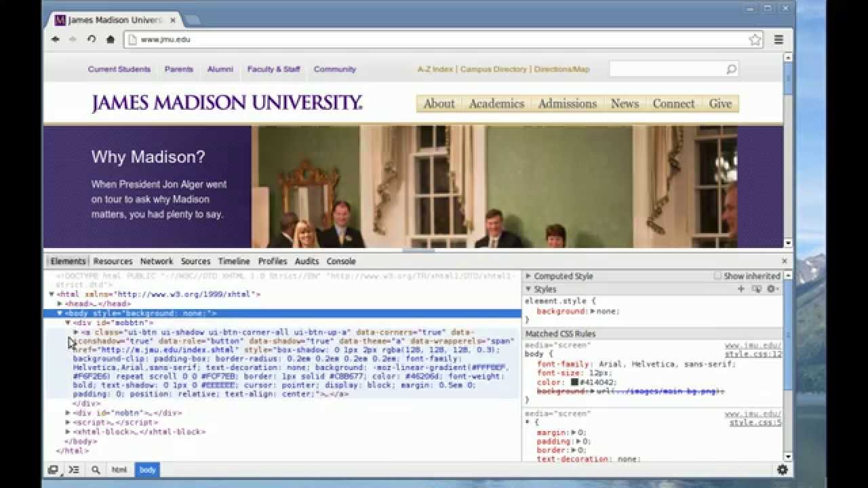Reload the page with the refresh icon
Viewport: 868px width, 488px height.
(92, 39)
